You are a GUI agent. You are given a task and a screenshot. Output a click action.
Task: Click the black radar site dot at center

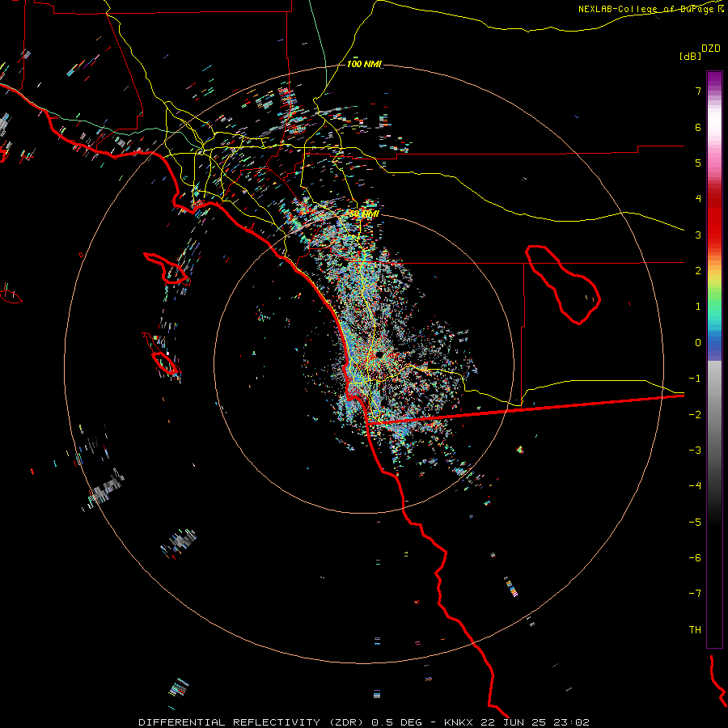[x=379, y=355]
